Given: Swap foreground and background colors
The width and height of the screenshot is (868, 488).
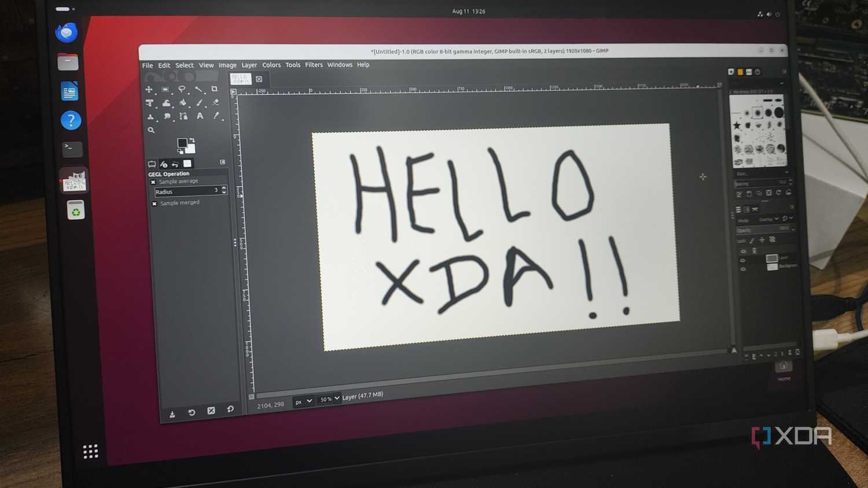Looking at the screenshot, I should [192, 140].
